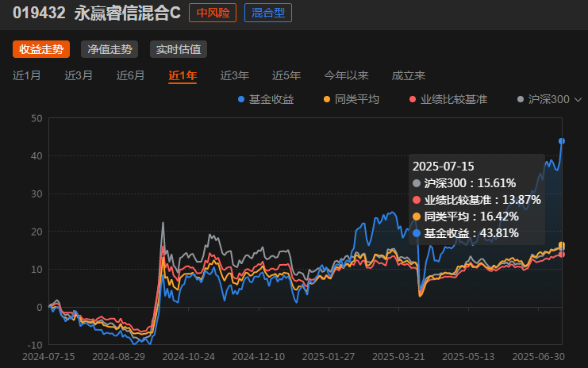The width and height of the screenshot is (588, 368).
Task: Click y-axis label 40
Action: [37, 156]
